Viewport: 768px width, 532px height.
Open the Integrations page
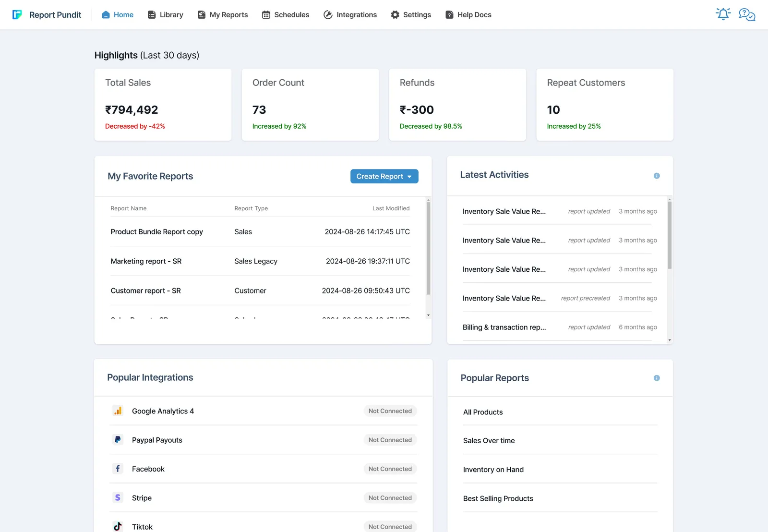click(350, 14)
